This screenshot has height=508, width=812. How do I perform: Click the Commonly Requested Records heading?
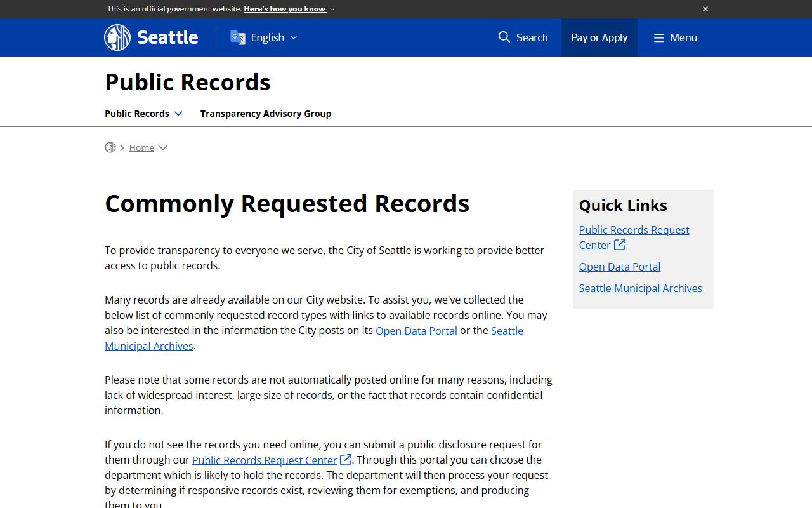coord(287,203)
